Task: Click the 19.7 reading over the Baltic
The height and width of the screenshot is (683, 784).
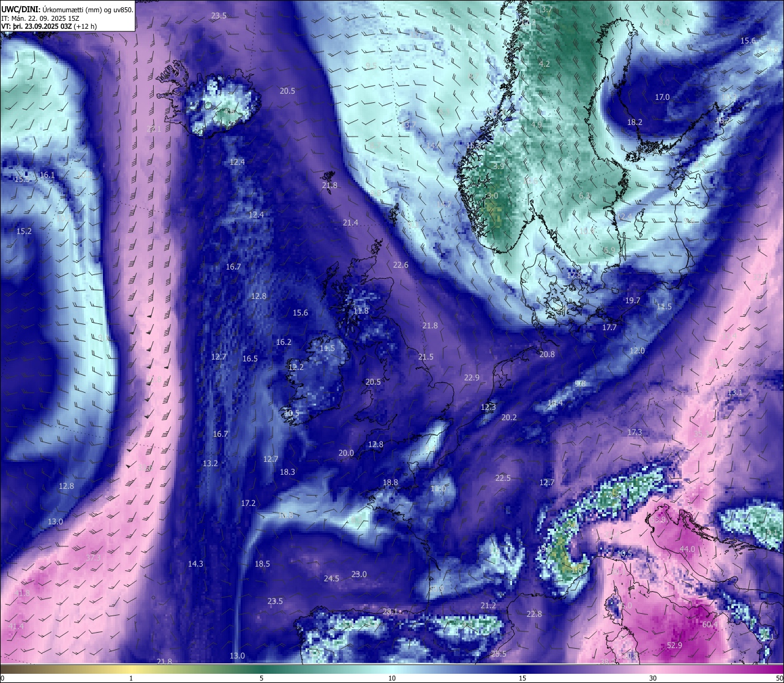Action: 633,301
